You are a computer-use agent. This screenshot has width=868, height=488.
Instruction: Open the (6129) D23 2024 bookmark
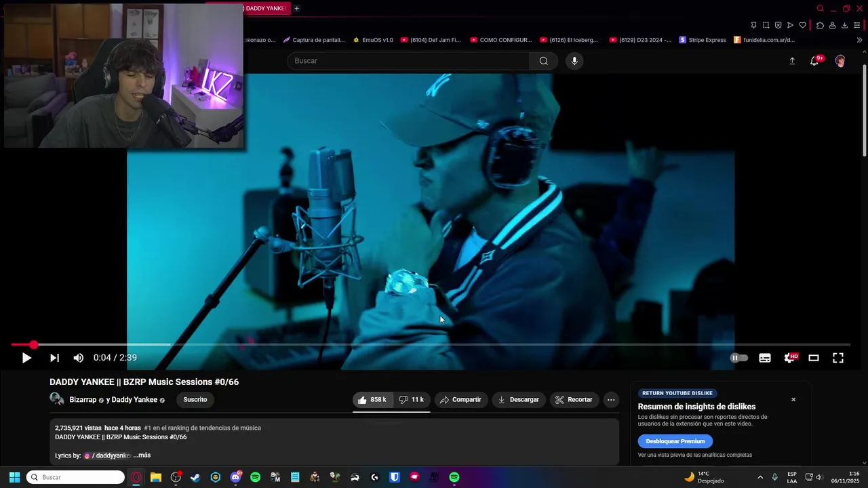(x=640, y=40)
